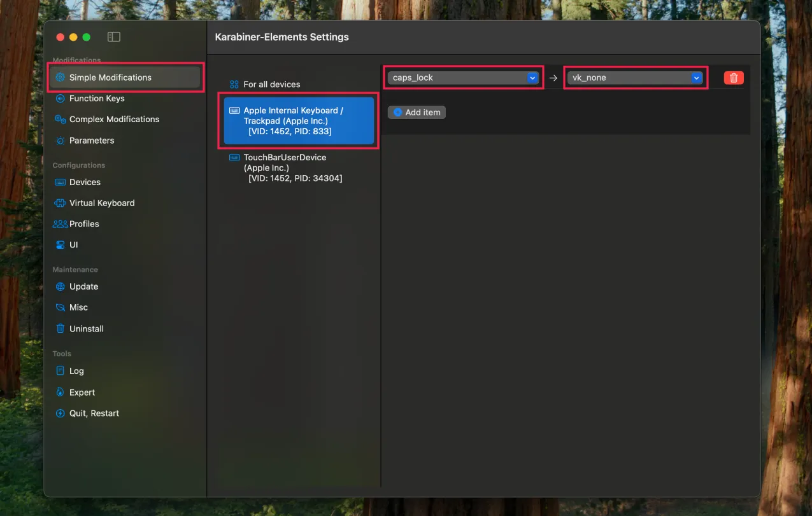Click the Add item button
This screenshot has height=516, width=812.
click(x=417, y=112)
